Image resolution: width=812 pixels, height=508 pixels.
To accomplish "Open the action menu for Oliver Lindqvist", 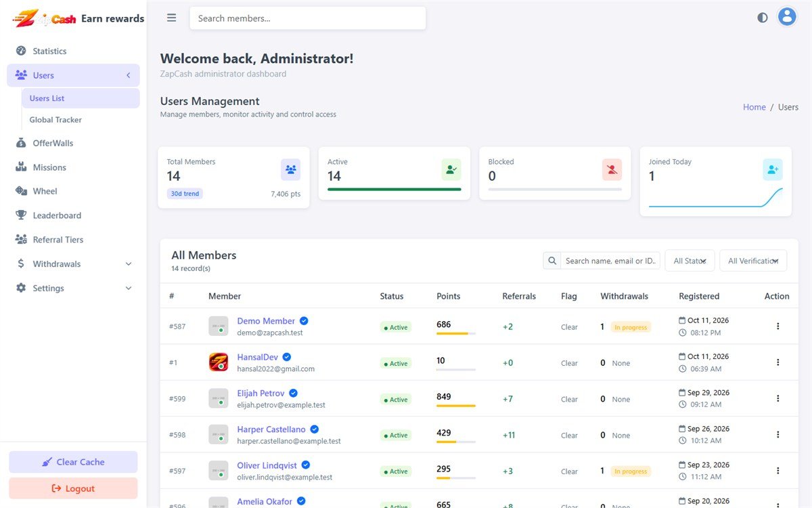I will [777, 471].
